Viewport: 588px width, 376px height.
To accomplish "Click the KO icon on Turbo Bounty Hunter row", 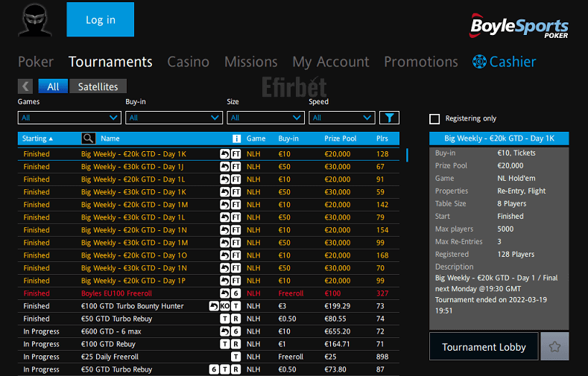I will pyautogui.click(x=224, y=306).
